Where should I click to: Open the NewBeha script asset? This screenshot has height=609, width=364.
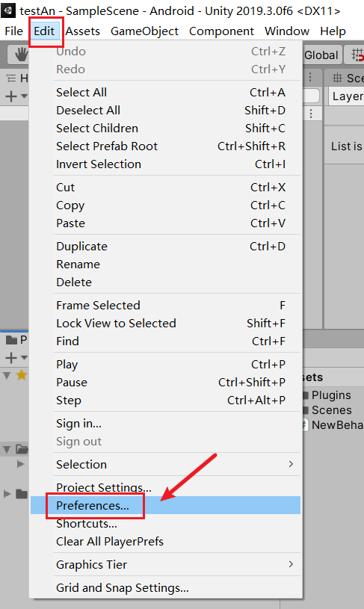pos(334,425)
